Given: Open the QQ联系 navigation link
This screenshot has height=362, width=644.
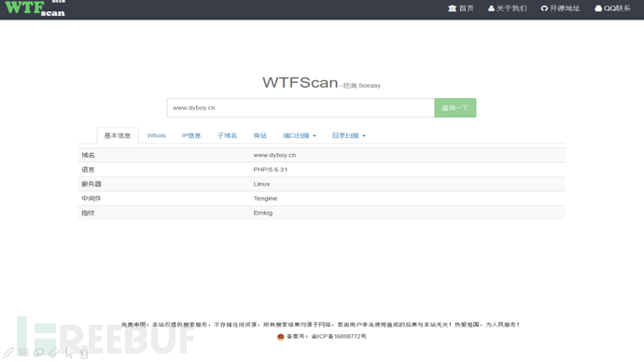Looking at the screenshot, I should click(612, 8).
